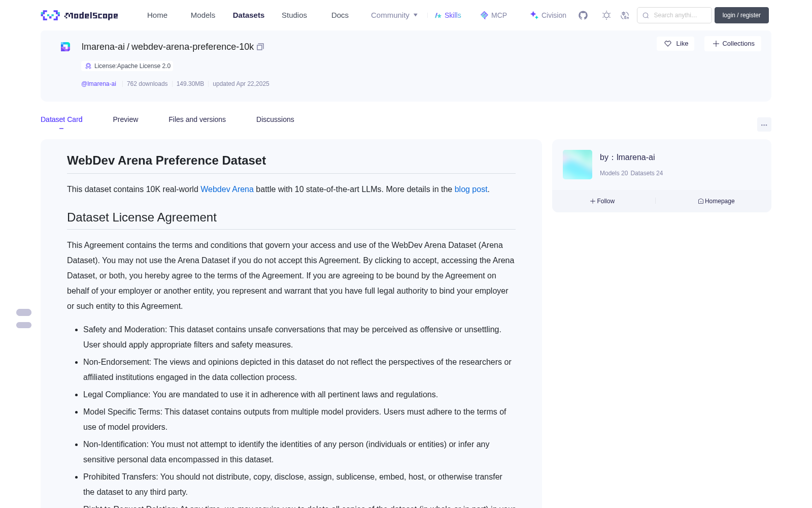Click the Apache License 2.0 tag
Screen dimensions: 812x508
tap(127, 66)
